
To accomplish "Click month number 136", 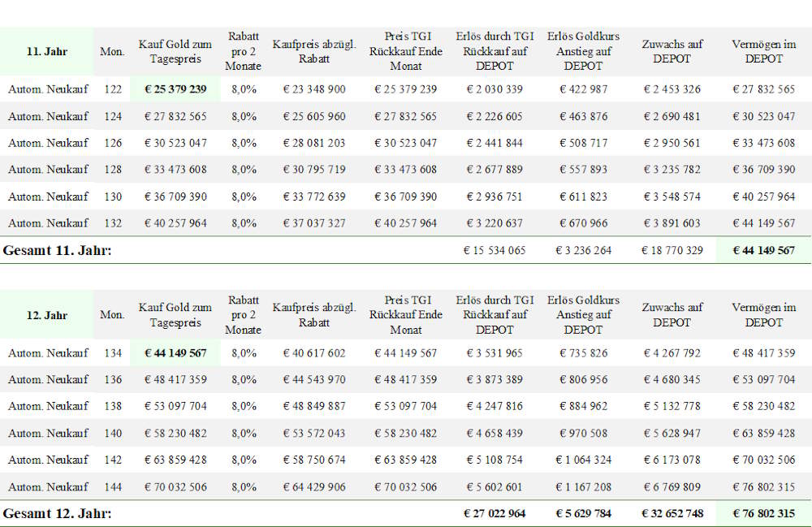I will click(113, 379).
